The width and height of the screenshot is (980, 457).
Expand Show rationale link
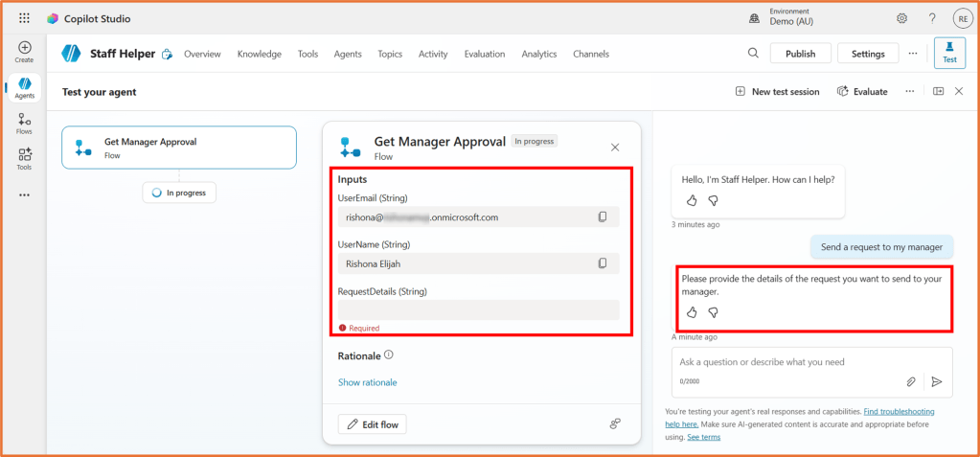point(368,382)
